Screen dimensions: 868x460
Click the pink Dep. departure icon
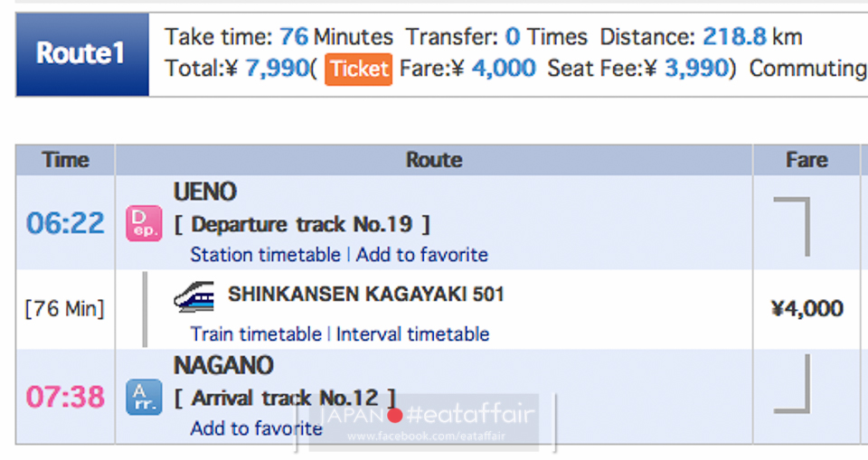click(x=144, y=223)
